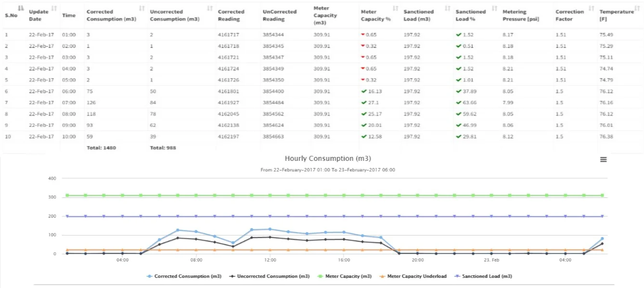Toggle Uncorrected Consumption (m3) legend series

pos(270,276)
